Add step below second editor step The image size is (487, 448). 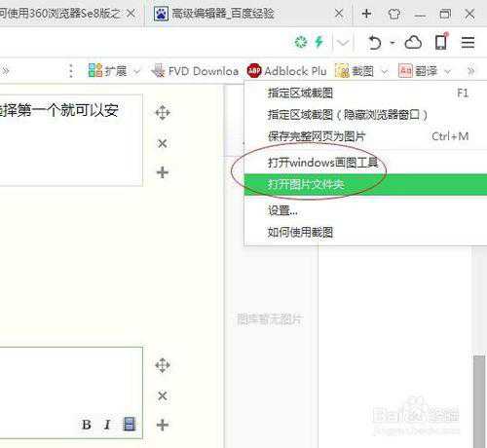163,425
